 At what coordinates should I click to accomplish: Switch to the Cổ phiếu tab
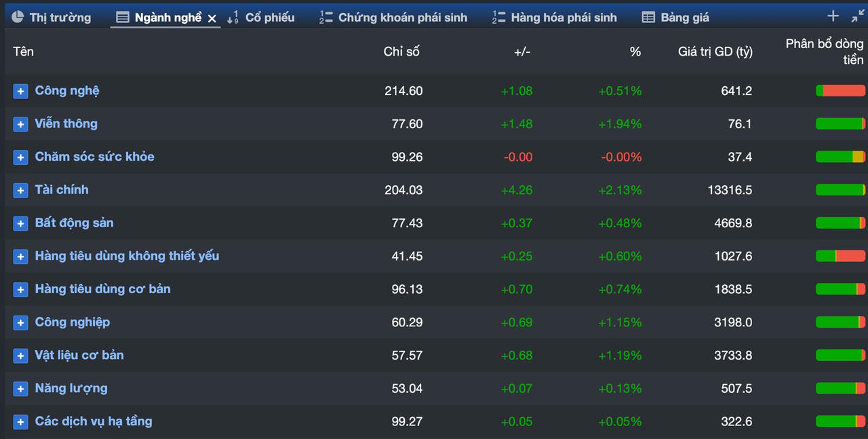[261, 18]
